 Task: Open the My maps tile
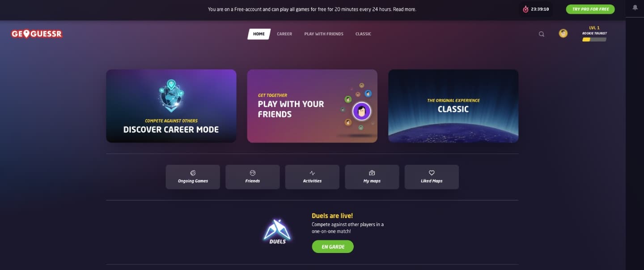(x=372, y=177)
